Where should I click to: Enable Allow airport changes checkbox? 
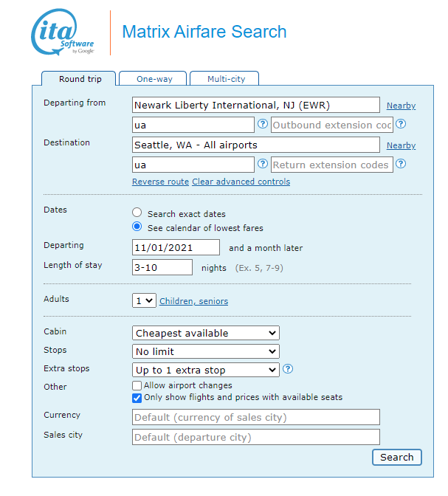click(x=137, y=385)
